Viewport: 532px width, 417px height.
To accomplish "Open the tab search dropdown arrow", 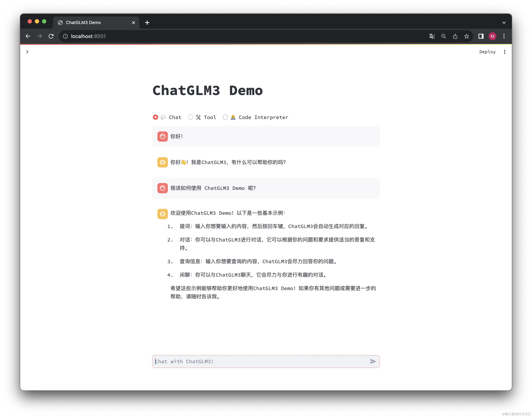I will pos(504,22).
